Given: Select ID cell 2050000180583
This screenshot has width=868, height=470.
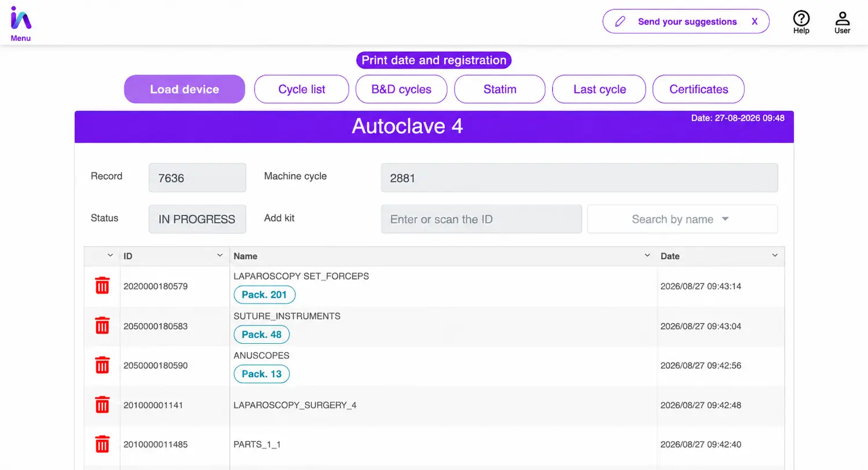Looking at the screenshot, I should click(x=156, y=326).
